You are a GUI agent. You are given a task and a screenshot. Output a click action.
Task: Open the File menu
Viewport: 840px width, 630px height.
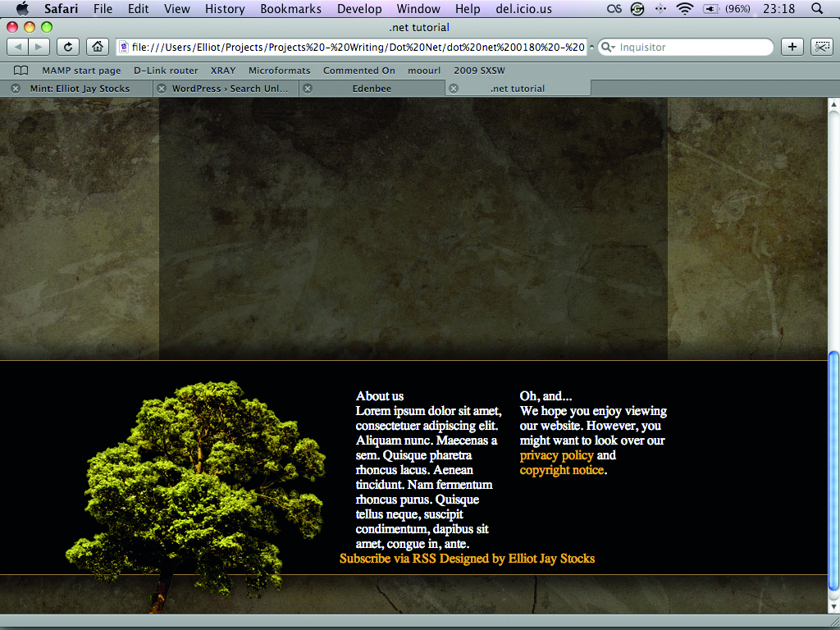point(103,8)
